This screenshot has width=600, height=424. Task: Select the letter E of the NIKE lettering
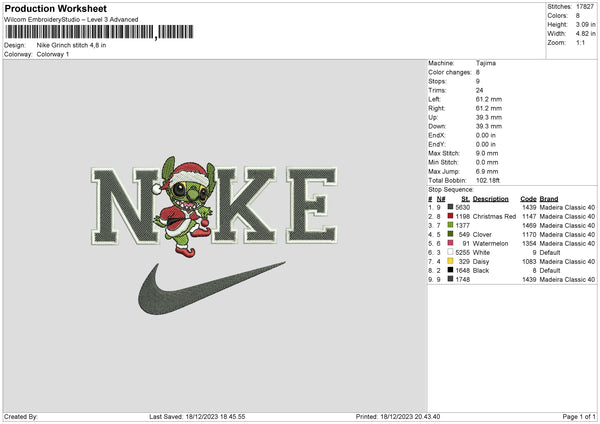pos(312,205)
